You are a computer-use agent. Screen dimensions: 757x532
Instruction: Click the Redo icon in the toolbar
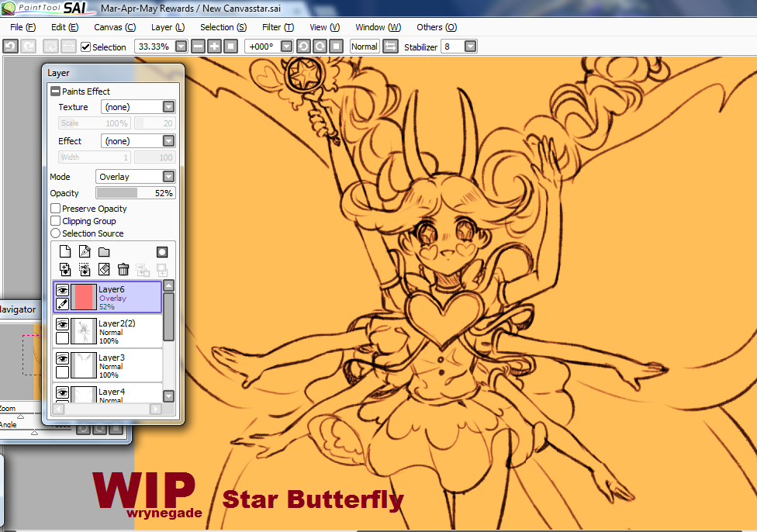[x=29, y=47]
